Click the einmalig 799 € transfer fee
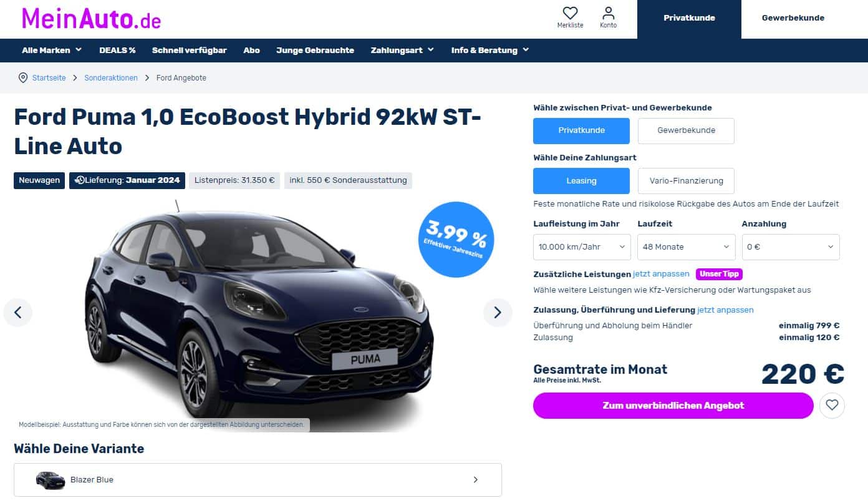The height and width of the screenshot is (503, 868). coord(809,326)
